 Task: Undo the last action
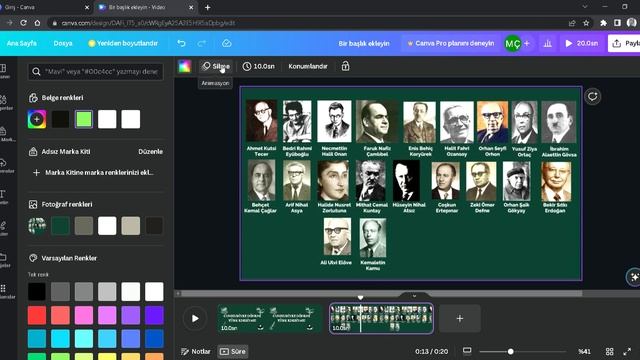pyautogui.click(x=181, y=43)
